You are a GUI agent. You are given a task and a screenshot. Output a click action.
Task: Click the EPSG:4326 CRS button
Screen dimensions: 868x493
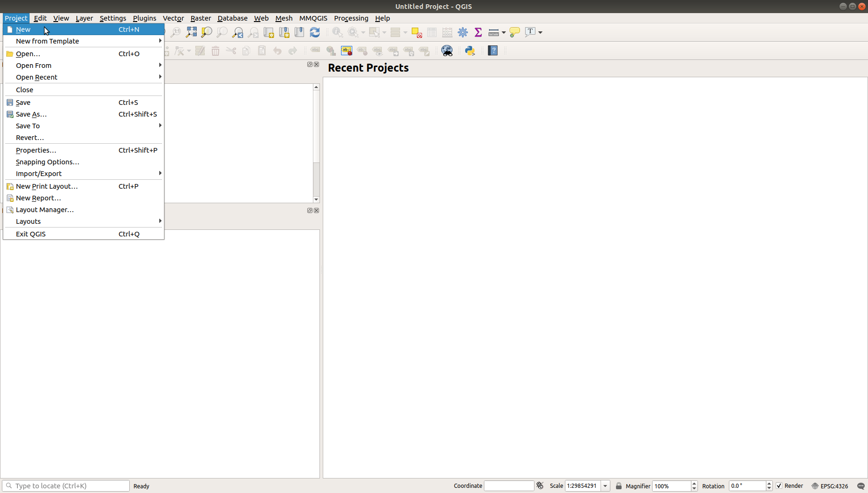point(830,486)
